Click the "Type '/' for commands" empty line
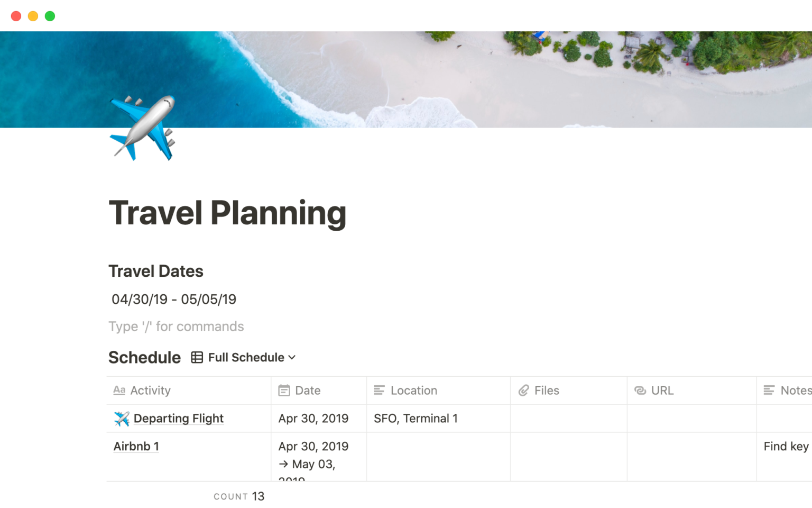 [176, 326]
